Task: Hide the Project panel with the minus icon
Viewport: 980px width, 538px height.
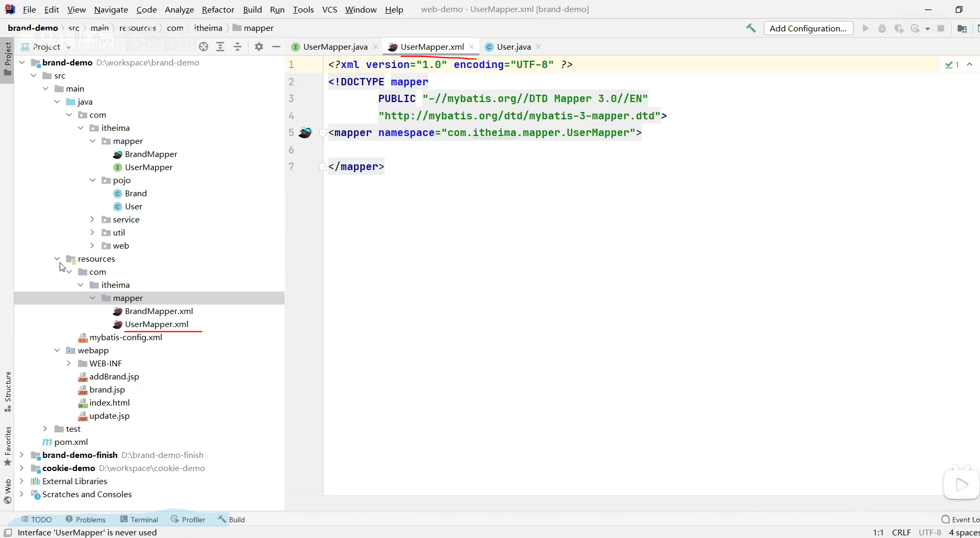Action: 276,47
